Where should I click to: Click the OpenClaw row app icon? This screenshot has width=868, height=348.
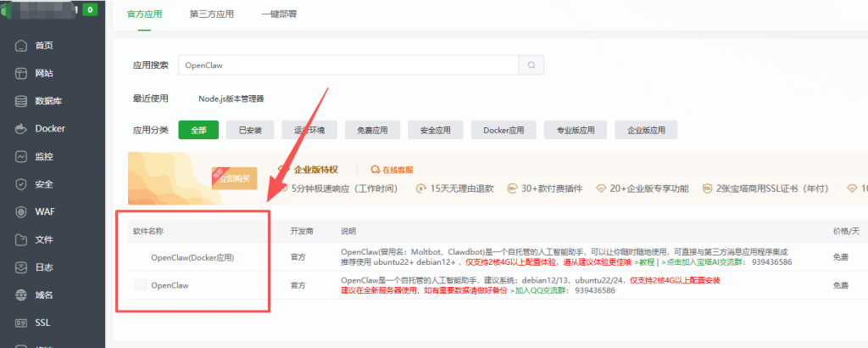[142, 285]
